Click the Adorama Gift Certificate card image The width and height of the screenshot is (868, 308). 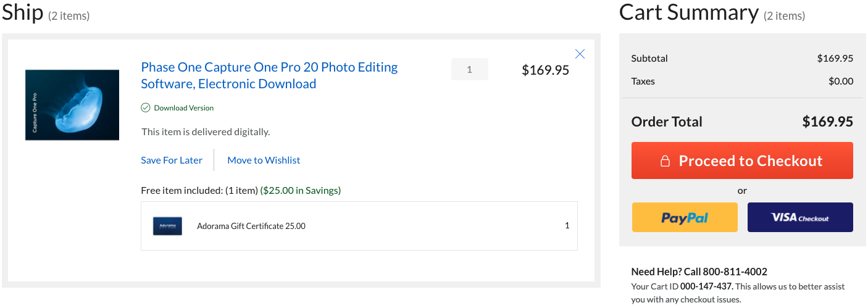(167, 226)
